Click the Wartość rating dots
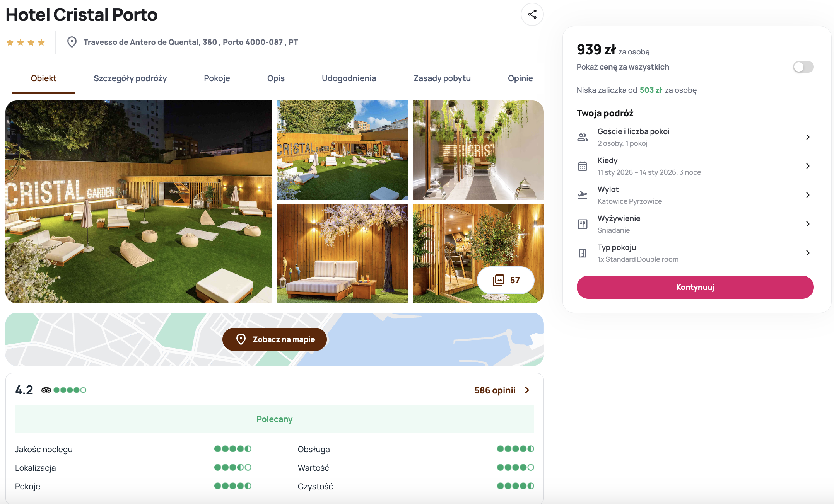This screenshot has width=834, height=504. pyautogui.click(x=516, y=467)
